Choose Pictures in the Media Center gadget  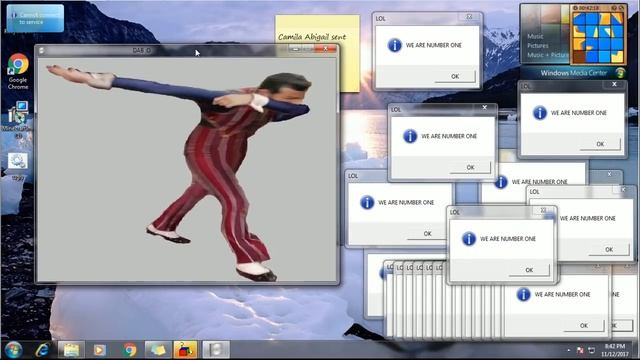(538, 46)
